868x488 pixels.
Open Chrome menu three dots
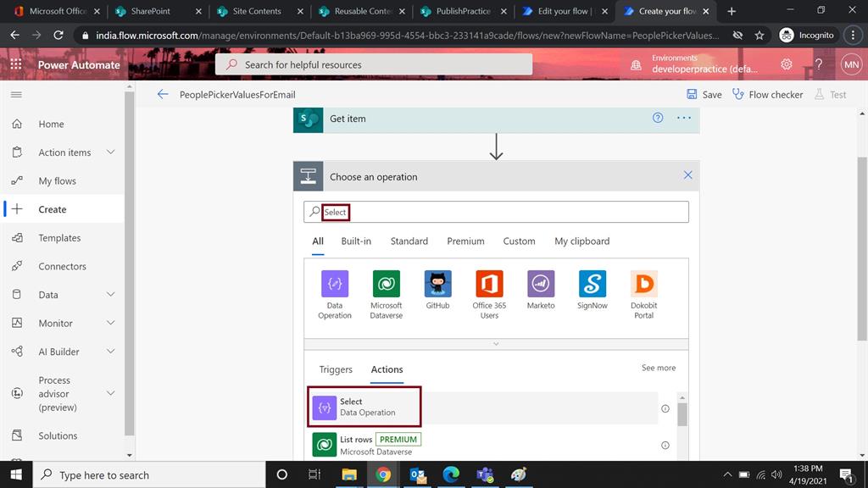click(853, 35)
